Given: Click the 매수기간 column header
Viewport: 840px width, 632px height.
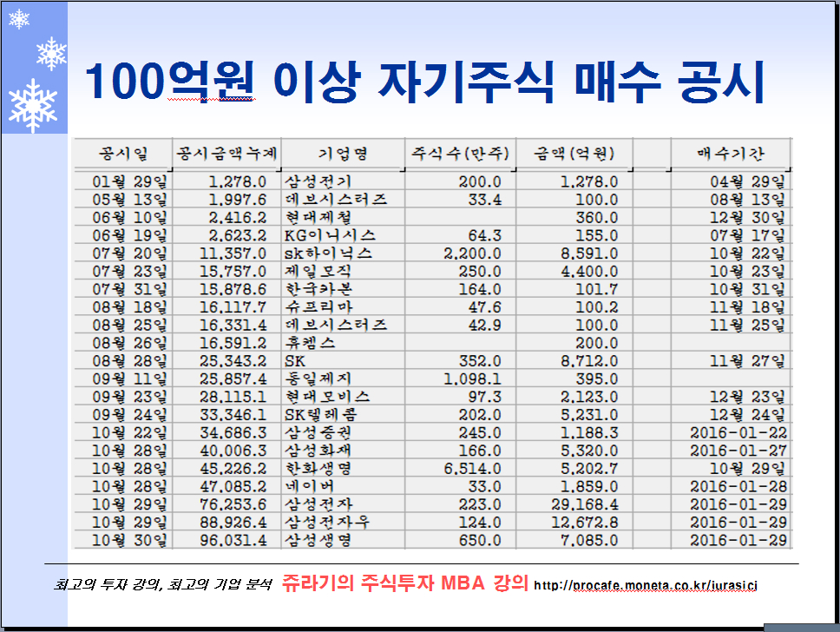Looking at the screenshot, I should click(x=731, y=154).
